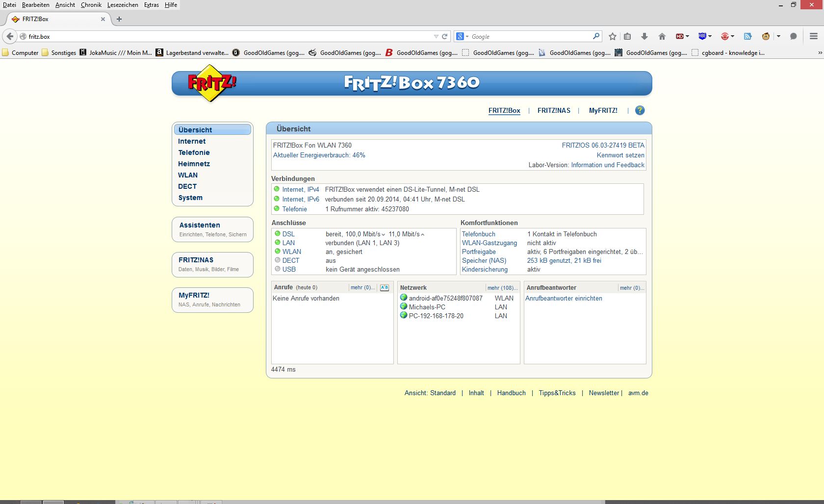Image resolution: width=824 pixels, height=504 pixels.
Task: Click the monkey face extension icon
Action: 766,36
